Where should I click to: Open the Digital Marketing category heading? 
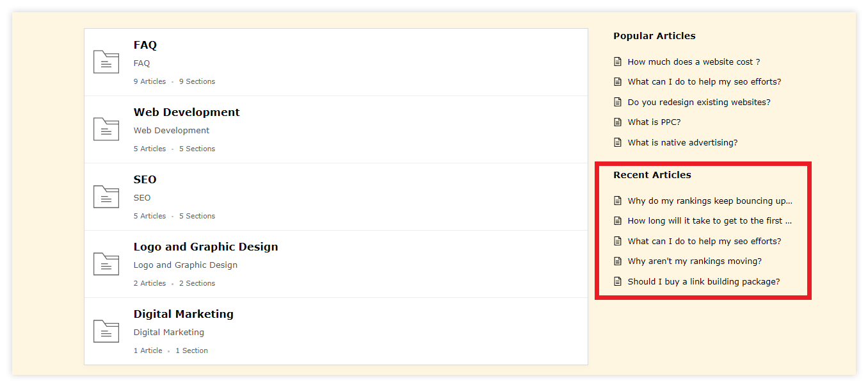click(x=183, y=314)
